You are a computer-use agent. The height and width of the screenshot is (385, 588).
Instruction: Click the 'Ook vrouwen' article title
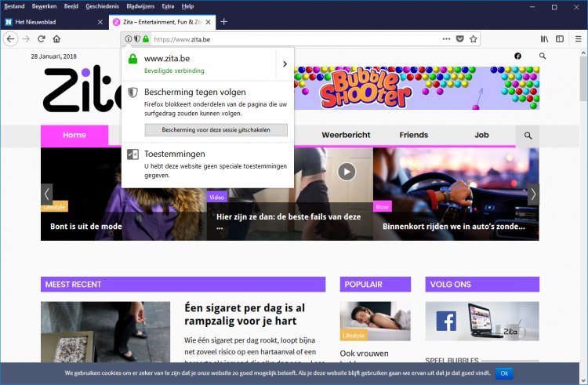(x=364, y=353)
